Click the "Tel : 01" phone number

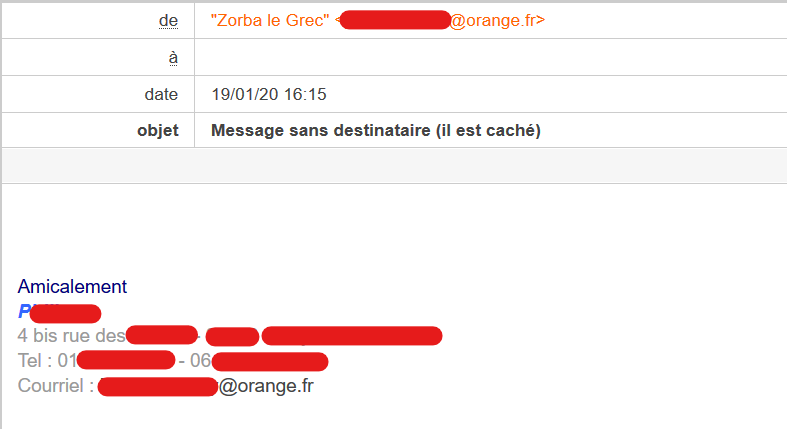[48, 360]
